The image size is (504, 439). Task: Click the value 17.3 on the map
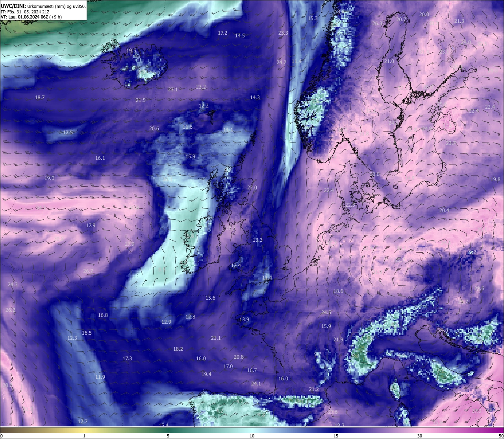(127, 359)
